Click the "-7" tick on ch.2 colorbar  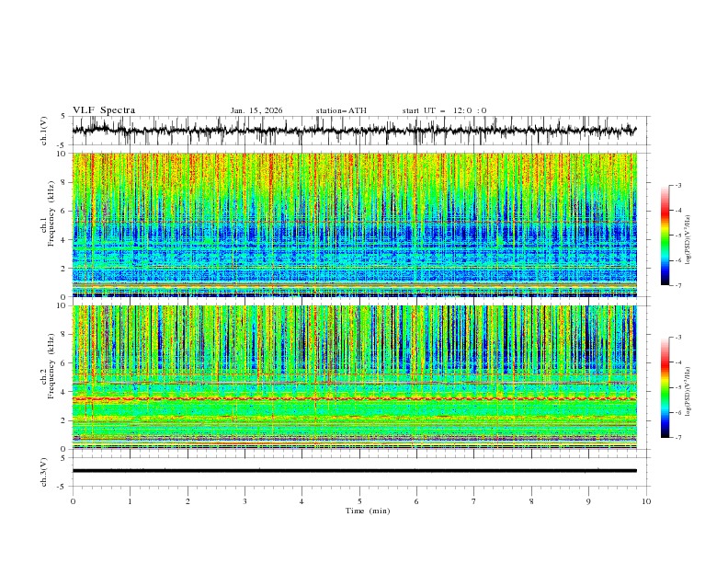point(677,438)
